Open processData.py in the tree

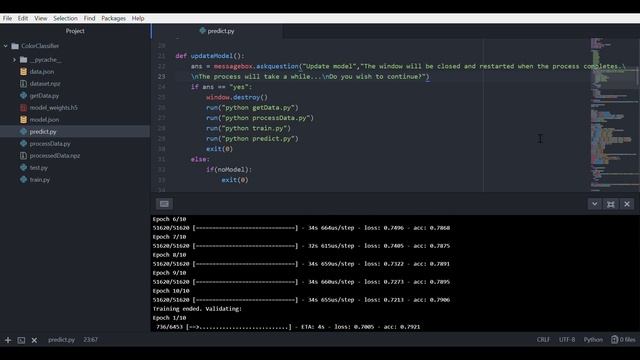50,144
